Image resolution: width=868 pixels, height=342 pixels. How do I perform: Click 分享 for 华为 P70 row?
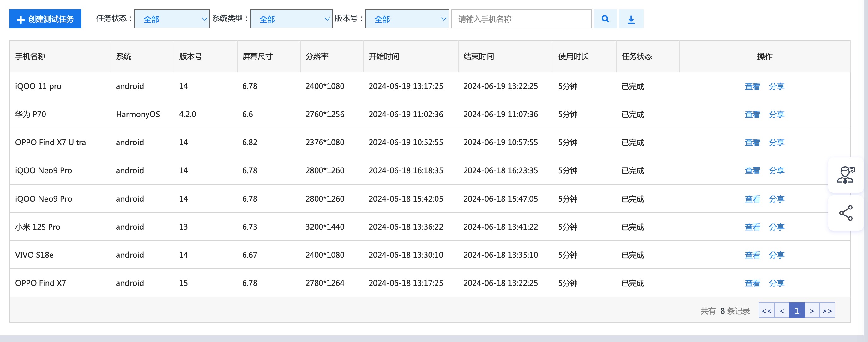(x=776, y=115)
